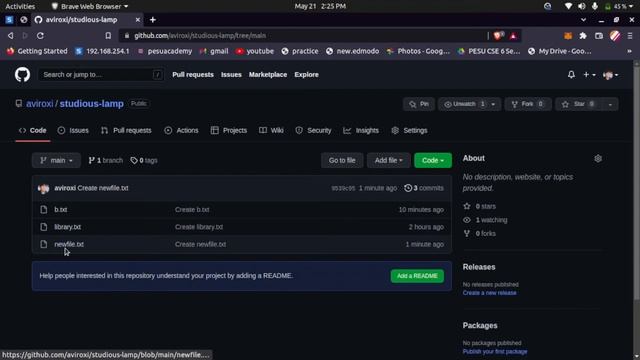Viewport: 640px width, 360px height.
Task: Expand the Star lists dropdown arrow
Action: pos(610,104)
